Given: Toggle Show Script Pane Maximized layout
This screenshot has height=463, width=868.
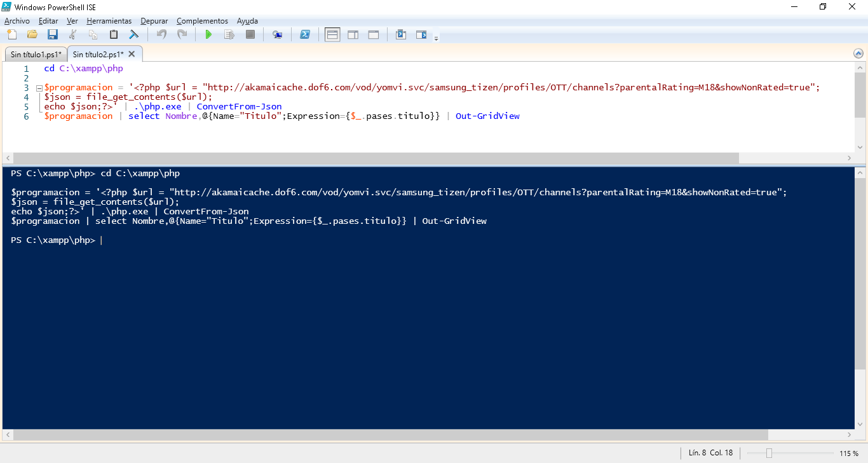Looking at the screenshot, I should tap(374, 34).
